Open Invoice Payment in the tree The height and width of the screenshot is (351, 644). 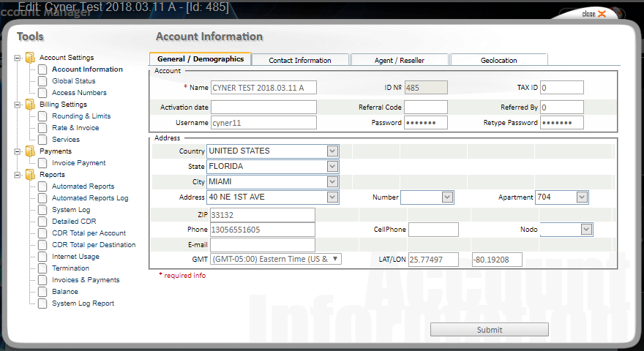(x=78, y=163)
